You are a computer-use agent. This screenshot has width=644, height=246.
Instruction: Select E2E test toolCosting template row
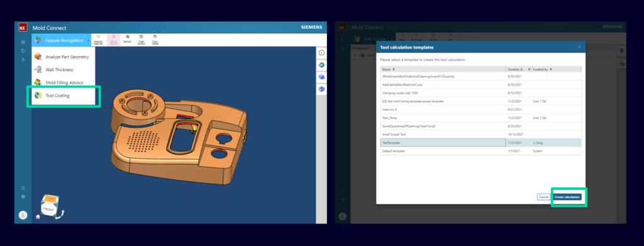pyautogui.click(x=480, y=101)
